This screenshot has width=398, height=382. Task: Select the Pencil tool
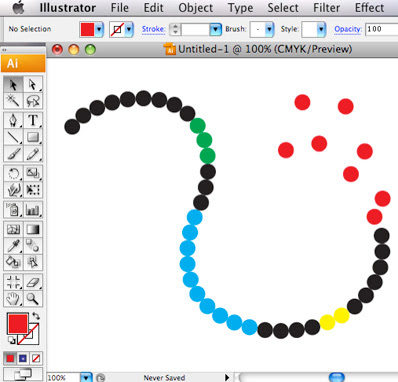click(33, 154)
